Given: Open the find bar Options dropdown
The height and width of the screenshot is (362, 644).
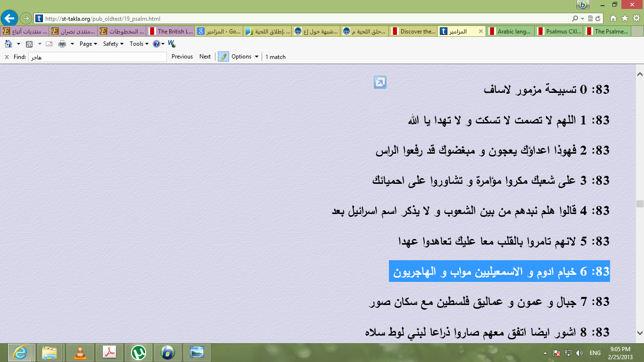Looking at the screenshot, I should 245,57.
